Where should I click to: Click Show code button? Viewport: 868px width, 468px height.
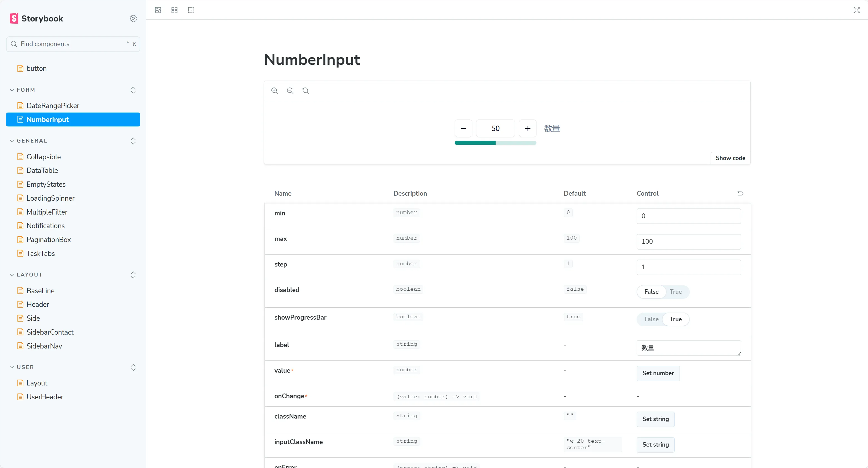[x=730, y=158]
